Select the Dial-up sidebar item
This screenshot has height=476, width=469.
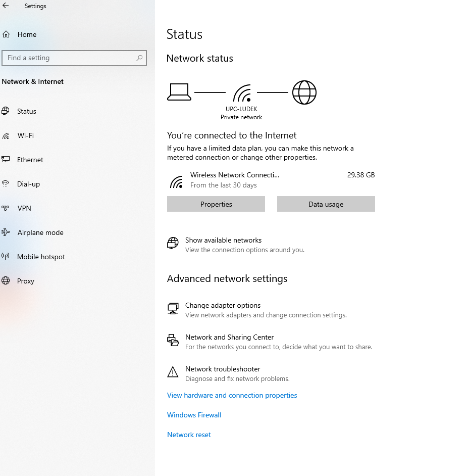click(28, 184)
